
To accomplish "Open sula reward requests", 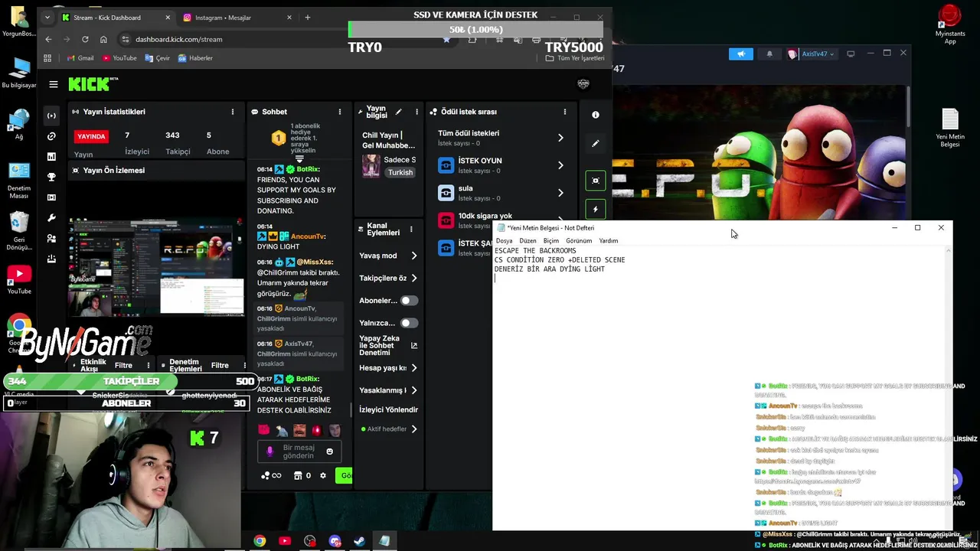I will point(501,193).
